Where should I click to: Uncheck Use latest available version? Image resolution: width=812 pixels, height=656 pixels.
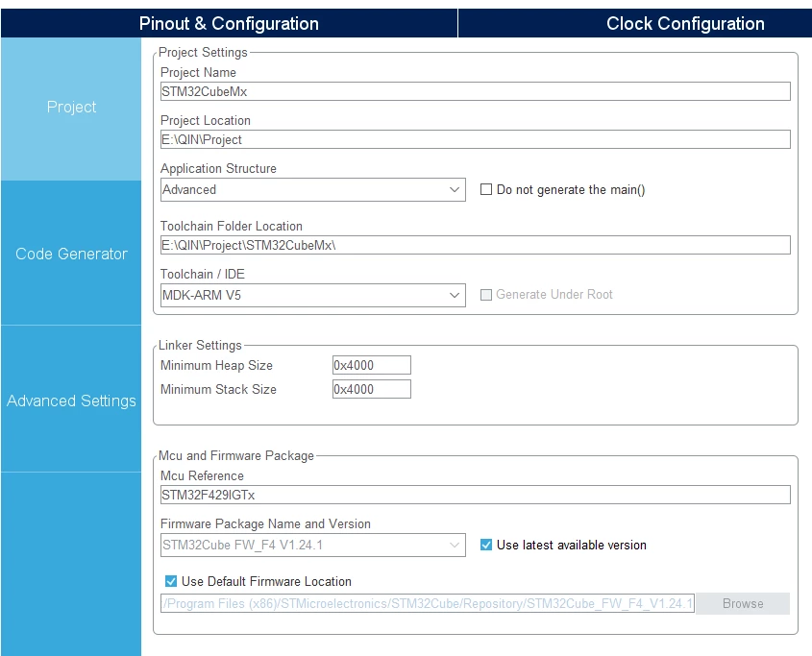click(486, 545)
